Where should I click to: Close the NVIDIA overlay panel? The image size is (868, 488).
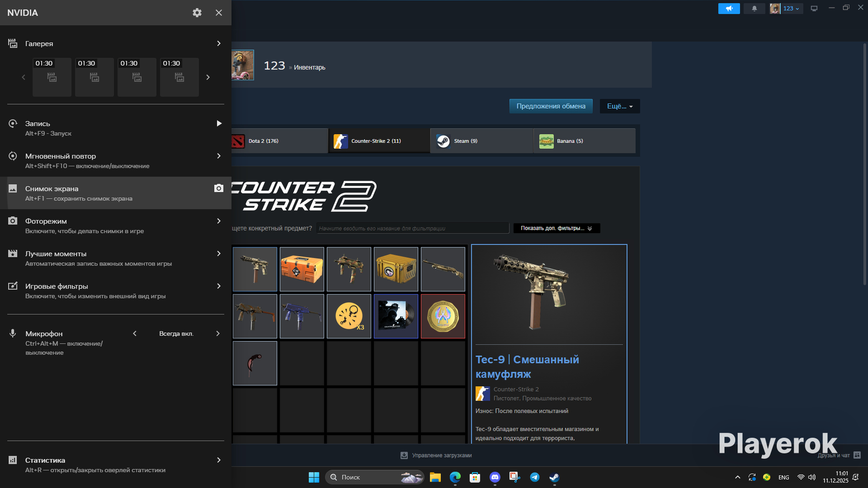coord(219,13)
